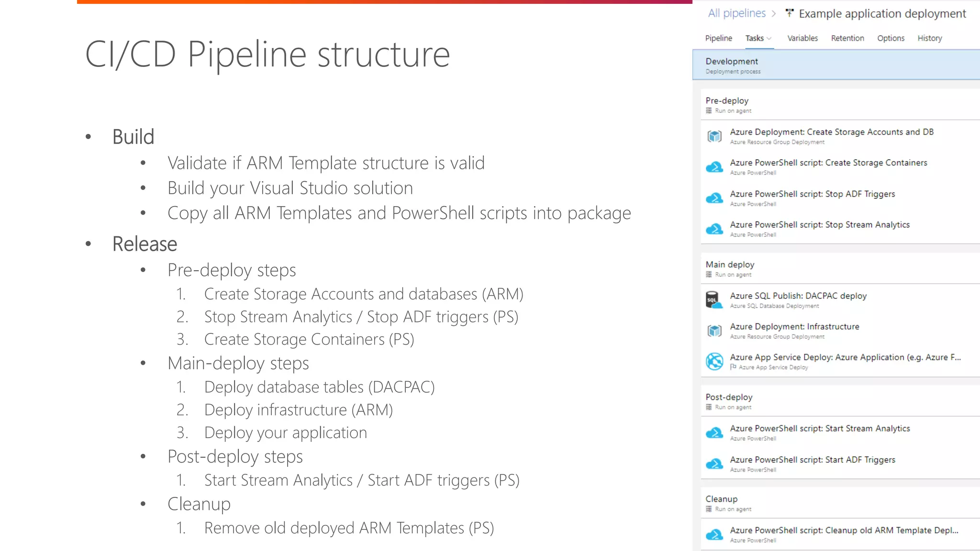Screen dimensions: 980x551
Task: Select the Main deploy agent phase
Action: [840, 269]
